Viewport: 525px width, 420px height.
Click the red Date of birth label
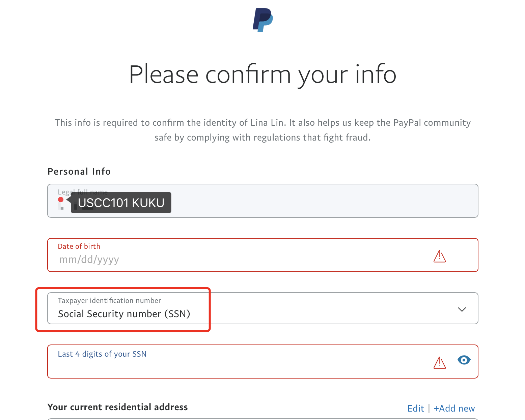79,246
